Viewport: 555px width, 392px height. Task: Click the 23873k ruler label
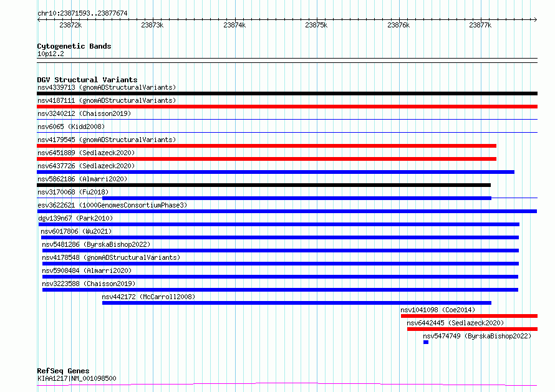click(152, 25)
